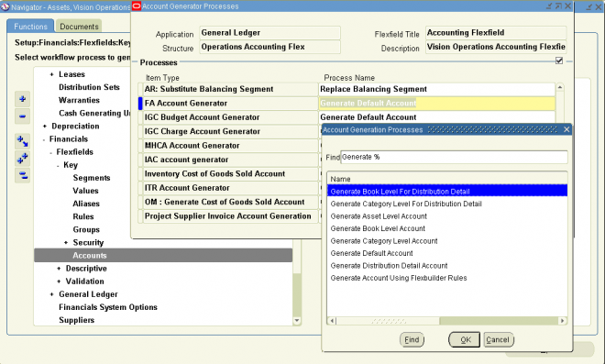Click the Collapse node minus icon in Navigator

coord(22,116)
